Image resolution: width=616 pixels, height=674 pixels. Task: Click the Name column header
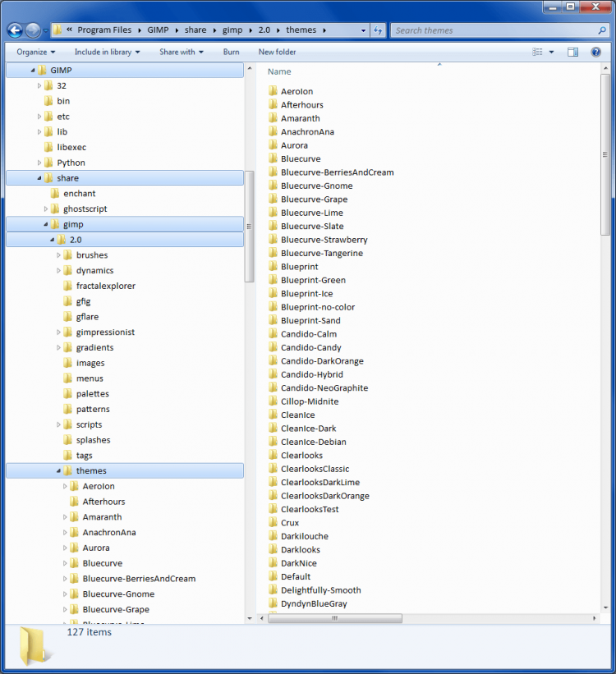click(279, 71)
